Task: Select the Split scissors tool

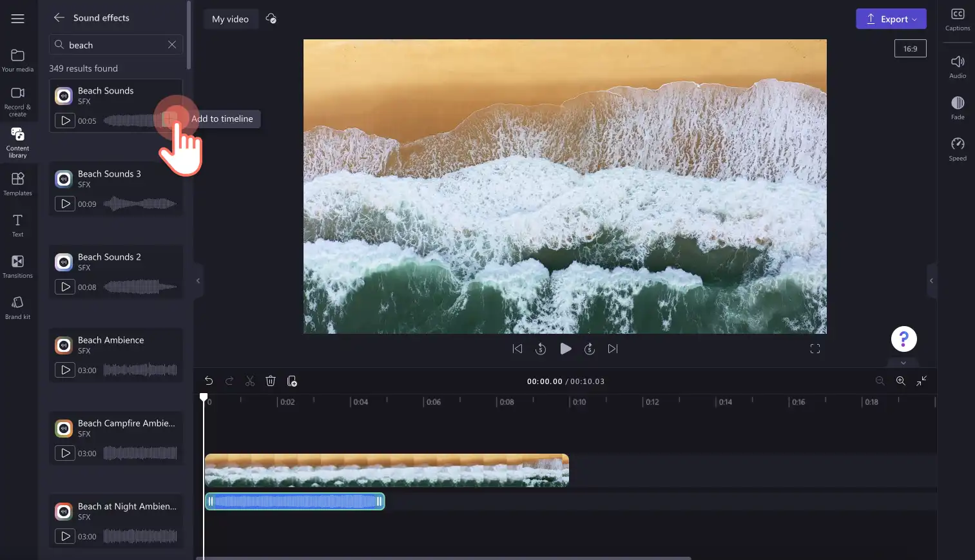Action: (250, 381)
